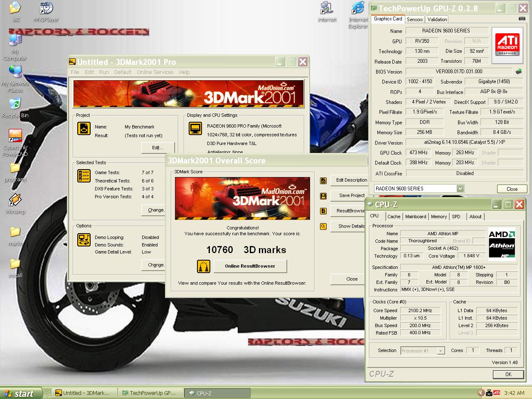
Task: Open the My Computer desktop icon
Action: 15,41
